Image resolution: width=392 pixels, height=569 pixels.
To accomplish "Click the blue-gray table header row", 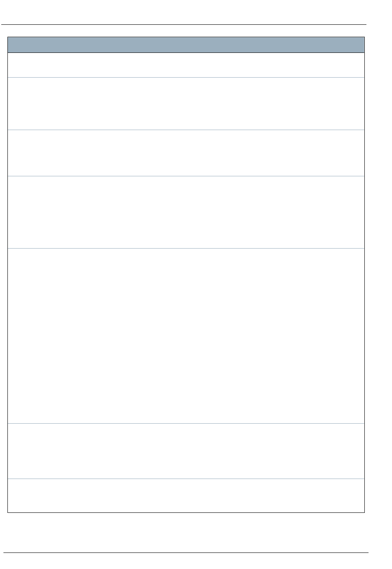I will click(186, 45).
